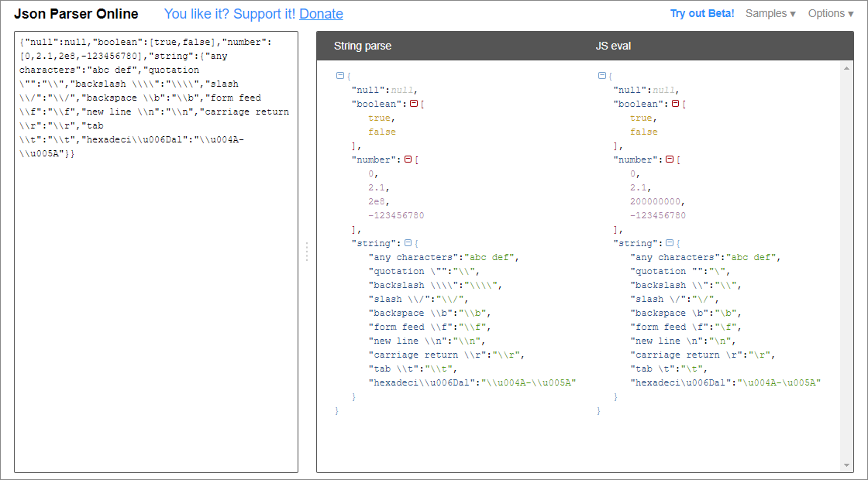
Task: Click the scrollbar up arrow in output panel
Action: pyautogui.click(x=846, y=67)
